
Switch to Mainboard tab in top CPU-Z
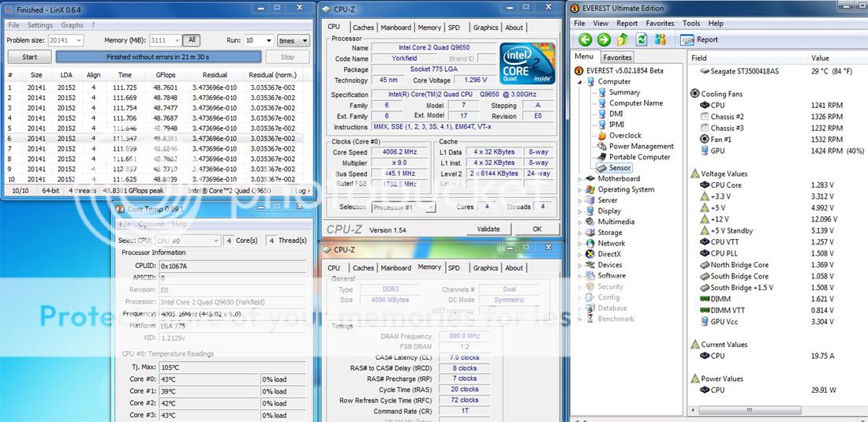pyautogui.click(x=396, y=27)
